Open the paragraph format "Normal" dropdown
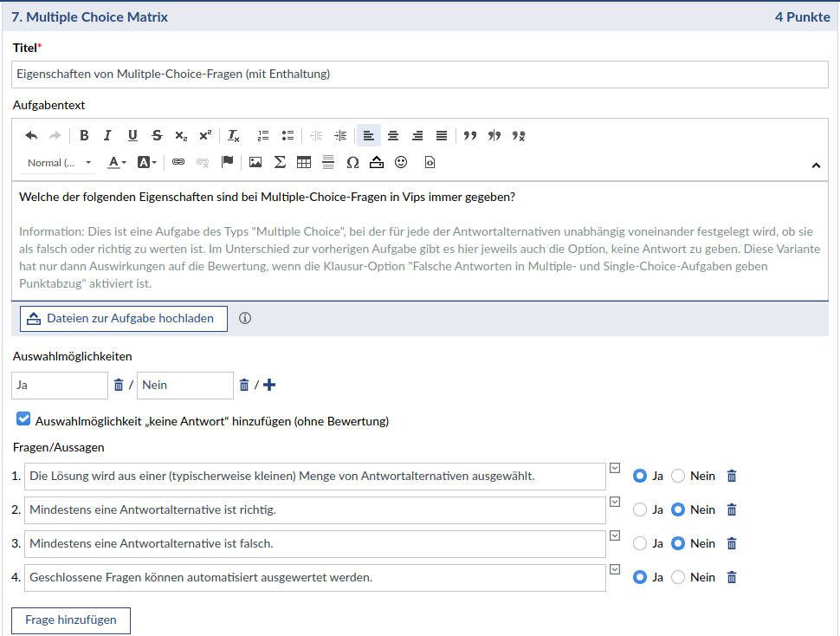Image resolution: width=840 pixels, height=636 pixels. 59,162
